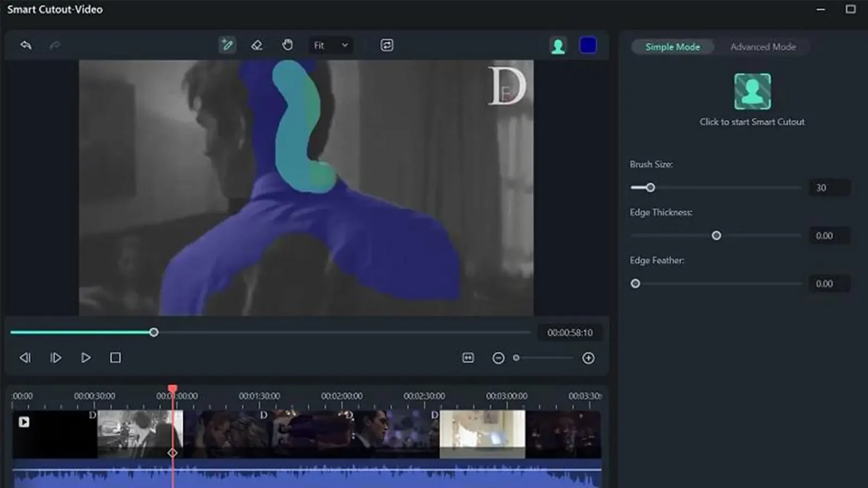Play the video preview
Screen dimensions: 868x488
(86, 358)
